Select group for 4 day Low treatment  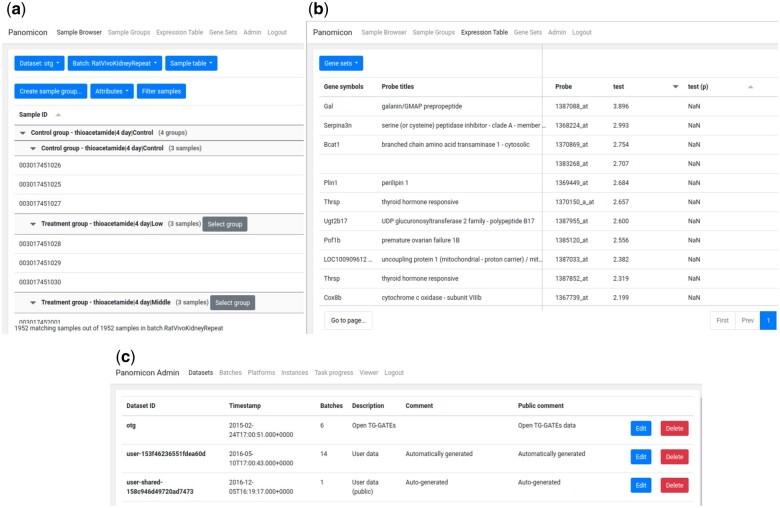click(x=225, y=224)
